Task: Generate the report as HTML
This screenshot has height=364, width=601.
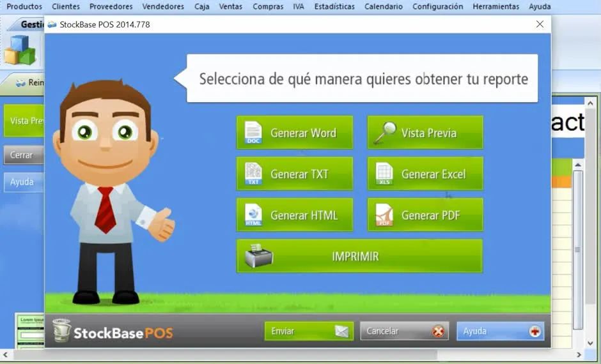Action: (294, 215)
